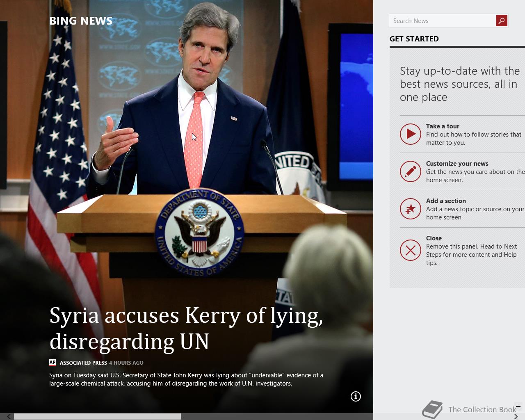The image size is (525, 420).
Task: Focus the Search News input field
Action: click(442, 21)
